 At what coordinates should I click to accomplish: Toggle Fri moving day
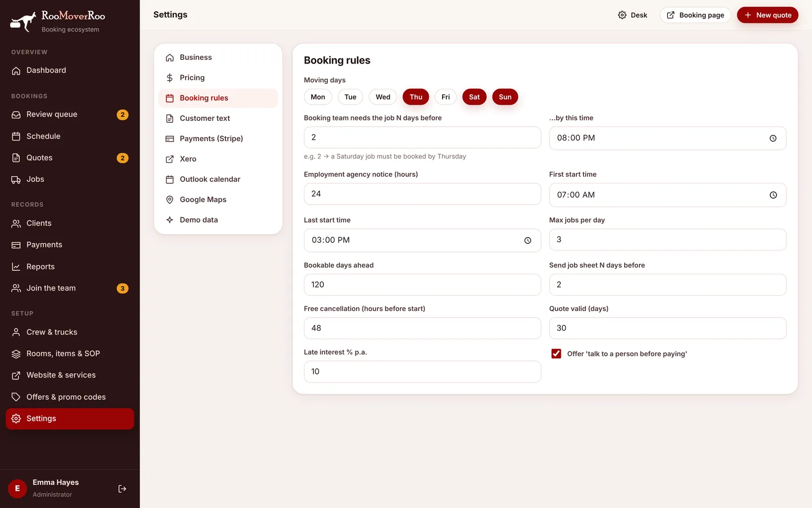coord(446,97)
